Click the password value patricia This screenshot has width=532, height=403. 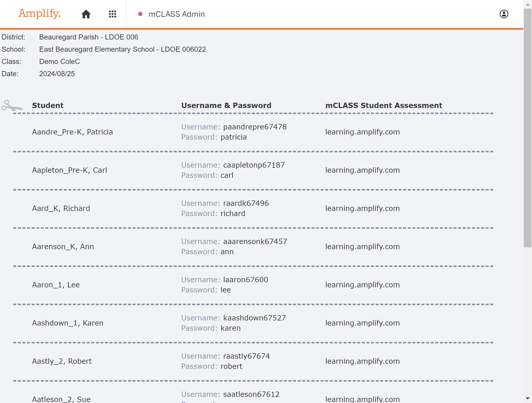tap(234, 137)
